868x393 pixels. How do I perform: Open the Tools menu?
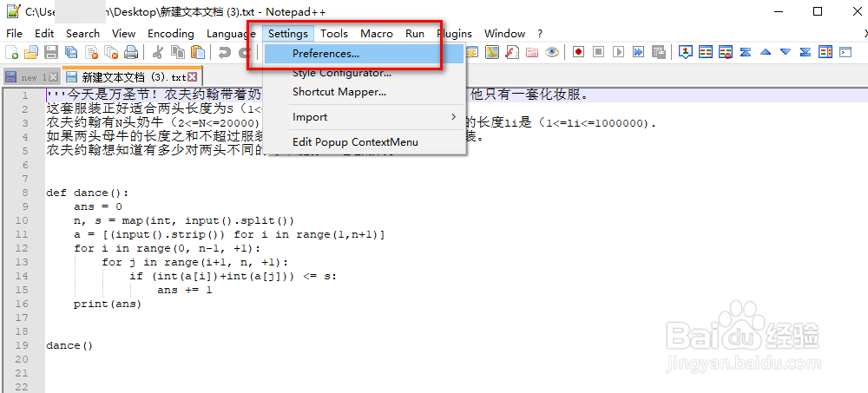(334, 34)
